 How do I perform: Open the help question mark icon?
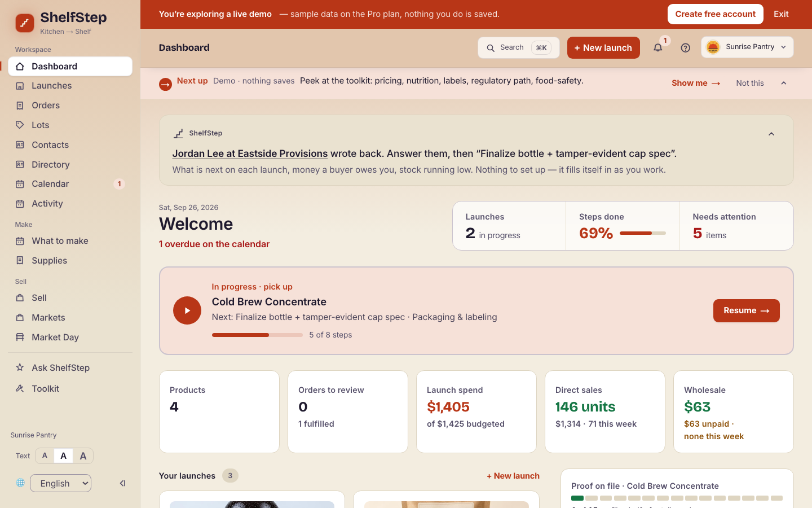coord(686,48)
